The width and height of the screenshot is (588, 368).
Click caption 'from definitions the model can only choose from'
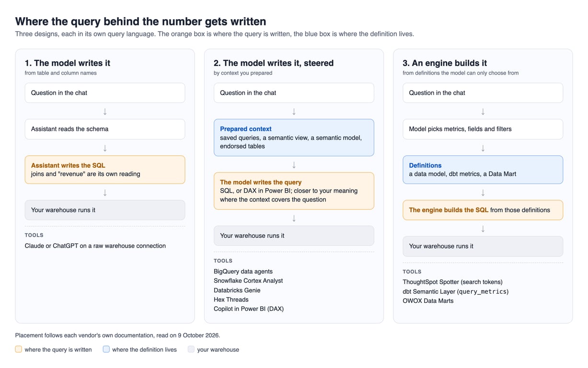461,73
